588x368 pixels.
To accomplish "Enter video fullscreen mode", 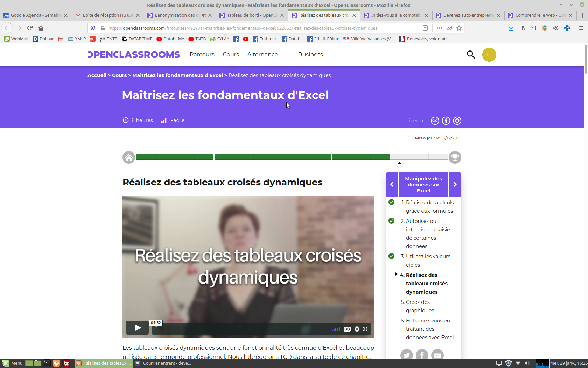I will point(365,329).
